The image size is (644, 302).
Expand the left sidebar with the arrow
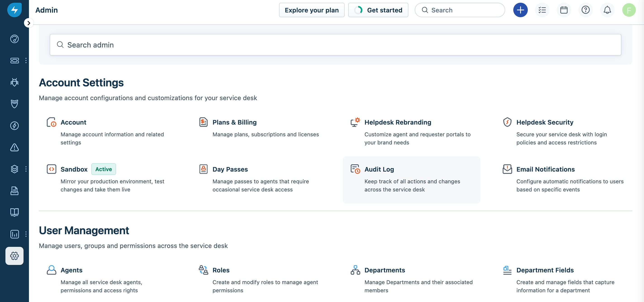point(29,23)
